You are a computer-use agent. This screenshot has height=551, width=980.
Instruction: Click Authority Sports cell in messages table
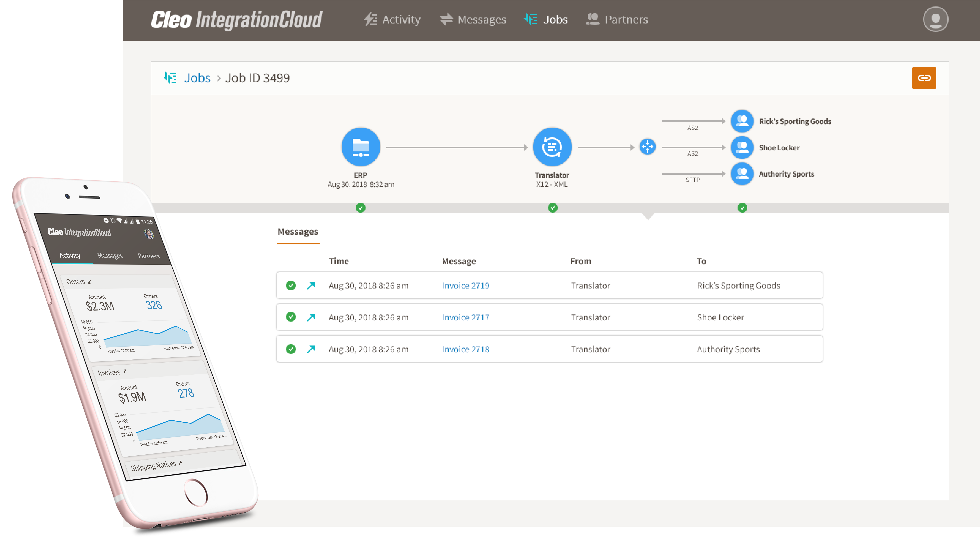(x=728, y=349)
